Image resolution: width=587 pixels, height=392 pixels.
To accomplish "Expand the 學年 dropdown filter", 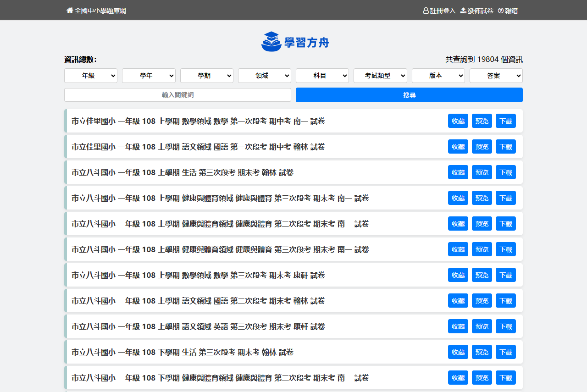I will click(x=149, y=76).
